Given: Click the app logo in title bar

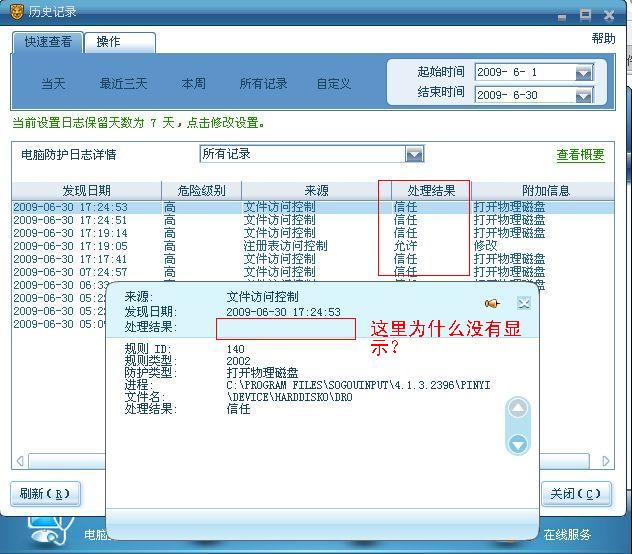Looking at the screenshot, I should [17, 11].
